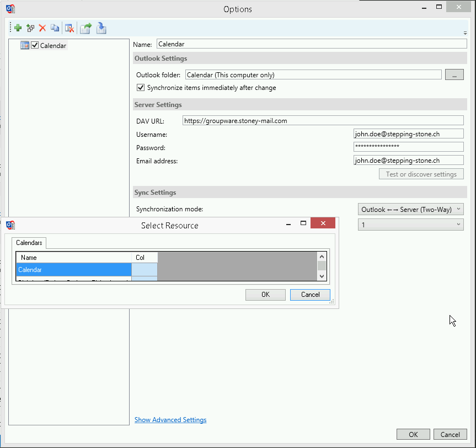Screen dimensions: 476x448
Task: Click OK in the Select Resource dialog
Action: click(x=265, y=295)
